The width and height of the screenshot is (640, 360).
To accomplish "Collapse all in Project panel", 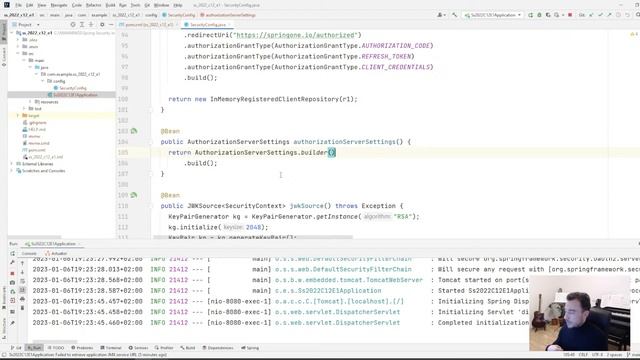I will [91, 25].
